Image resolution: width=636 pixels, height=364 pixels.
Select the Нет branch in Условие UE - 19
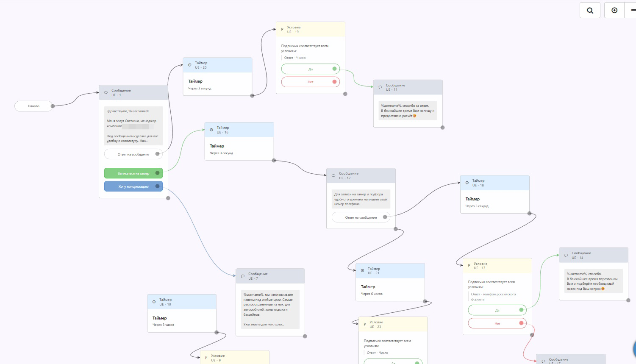click(x=311, y=82)
